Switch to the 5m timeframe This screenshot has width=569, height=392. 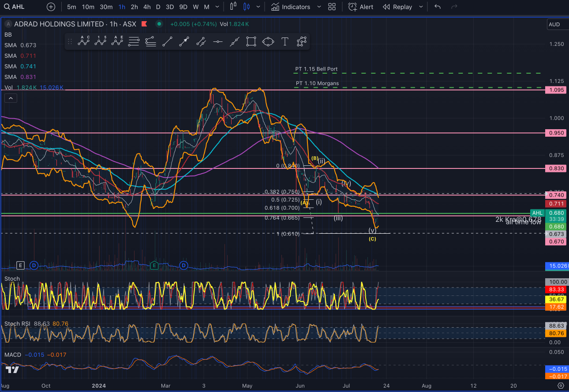[x=71, y=7]
